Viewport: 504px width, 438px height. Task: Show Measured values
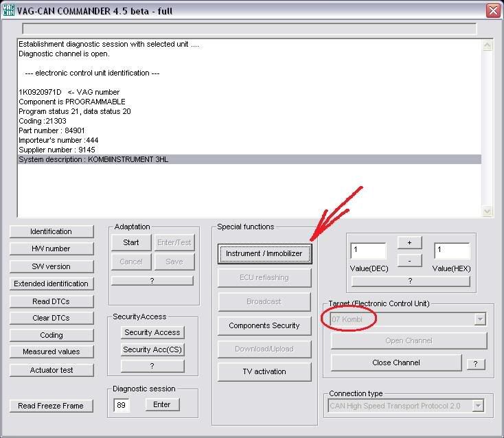click(x=51, y=351)
